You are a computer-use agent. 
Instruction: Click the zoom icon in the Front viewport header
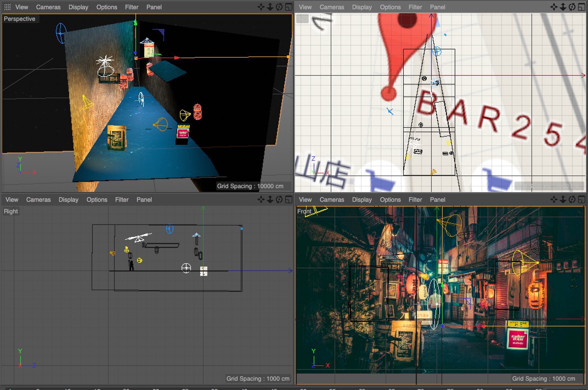pos(563,200)
